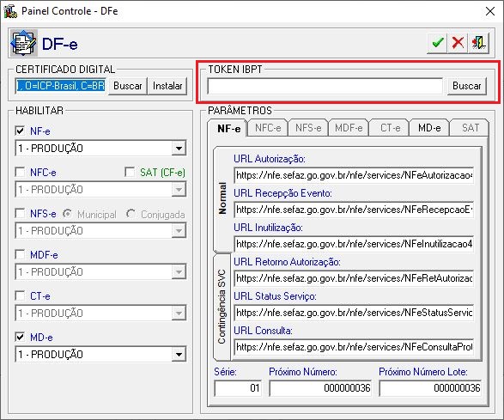Toggle the MD-e checkbox
The width and height of the screenshot is (504, 420).
20,337
